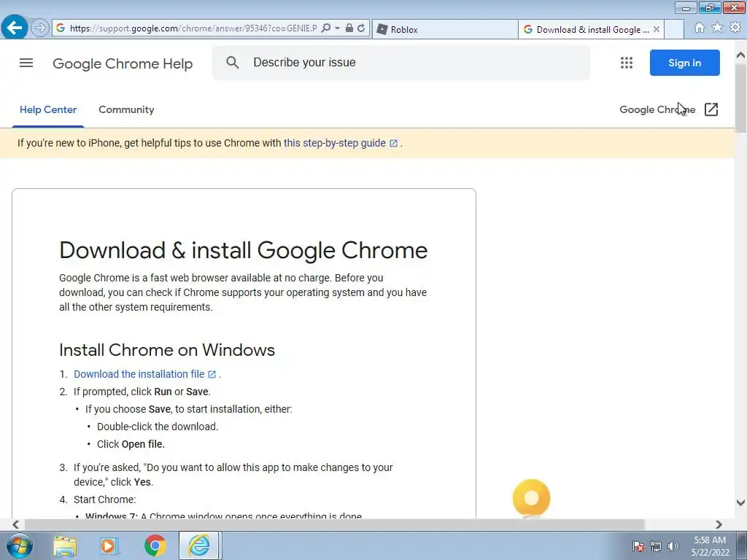Click the Internet Explorer taskbar button
This screenshot has height=560, width=747.
198,545
